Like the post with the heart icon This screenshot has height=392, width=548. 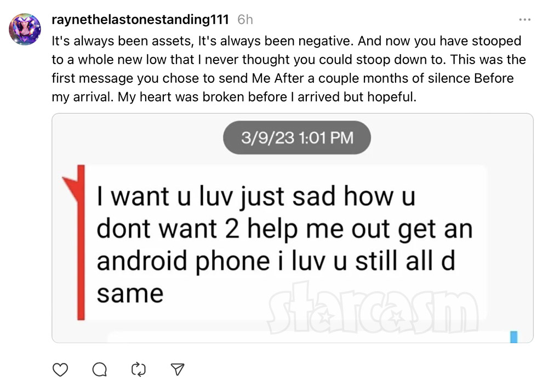click(x=60, y=370)
